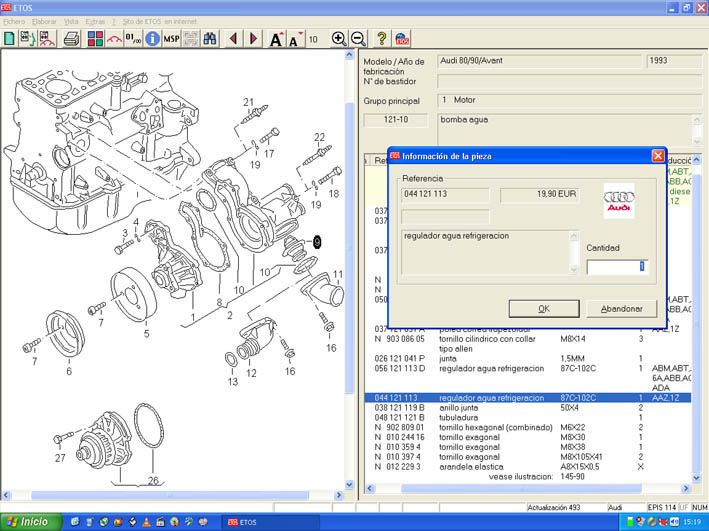Image resolution: width=709 pixels, height=531 pixels.
Task: Click the 01/00 toolbar icon
Action: [133, 38]
